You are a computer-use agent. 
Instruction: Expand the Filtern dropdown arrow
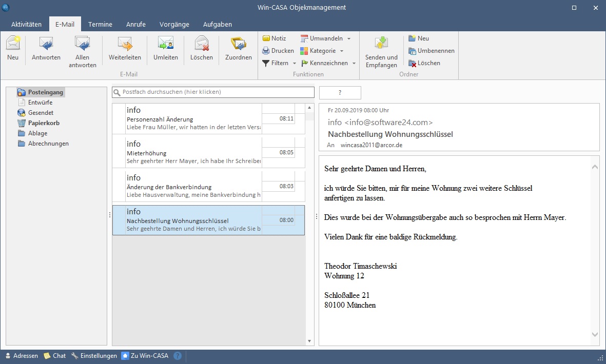click(x=295, y=63)
